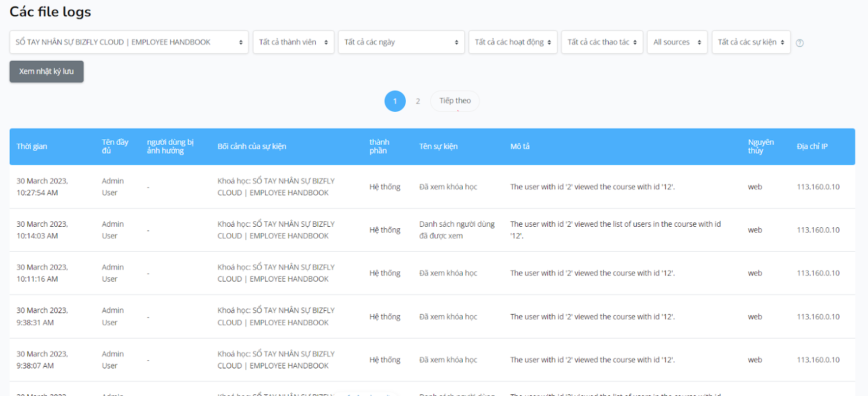Expand the 'Tất cả các ngày' date dropdown

(401, 42)
